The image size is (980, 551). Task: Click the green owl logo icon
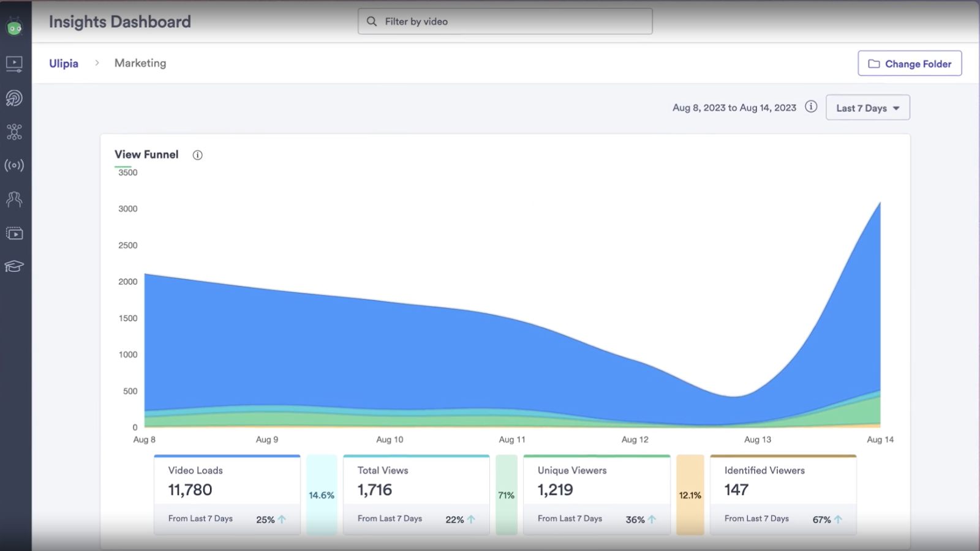[x=15, y=28]
